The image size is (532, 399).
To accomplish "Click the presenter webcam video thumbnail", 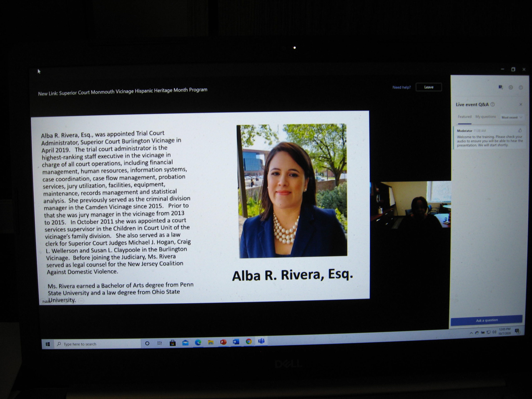I will 410,204.
